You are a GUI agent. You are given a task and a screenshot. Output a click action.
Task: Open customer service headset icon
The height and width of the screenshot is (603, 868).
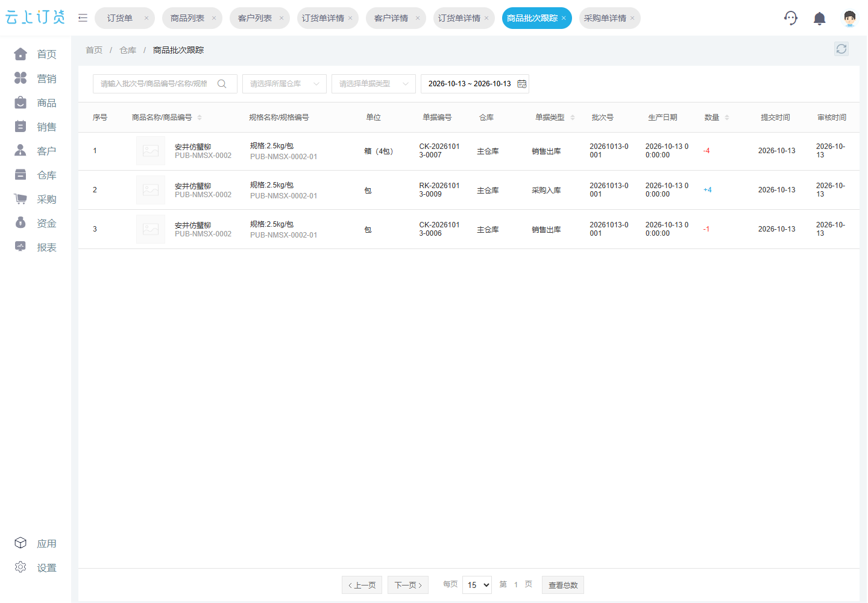pyautogui.click(x=791, y=18)
